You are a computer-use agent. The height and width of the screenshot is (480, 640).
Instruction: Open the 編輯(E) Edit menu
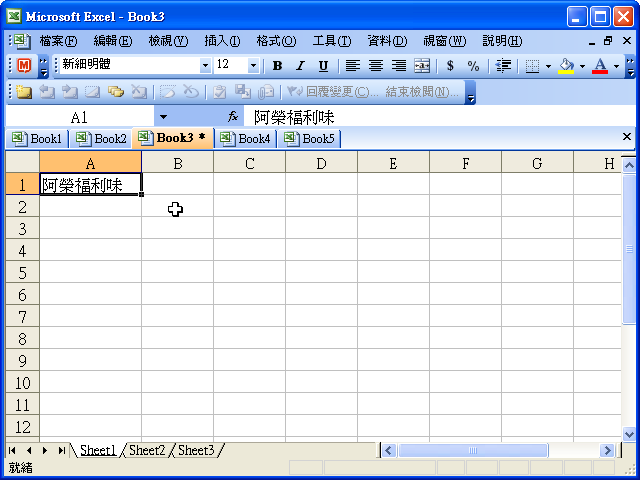pos(113,41)
